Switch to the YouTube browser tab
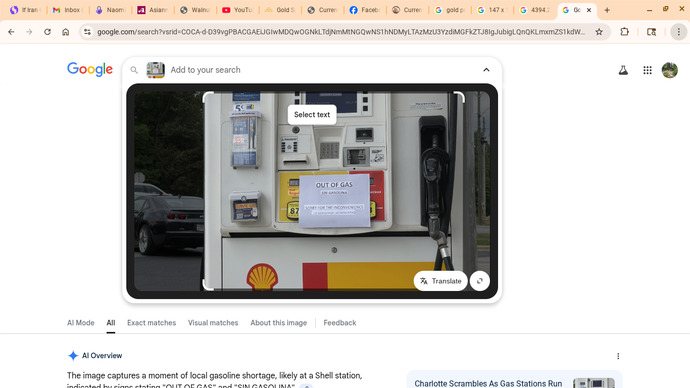This screenshot has width=690, height=388. 237,10
